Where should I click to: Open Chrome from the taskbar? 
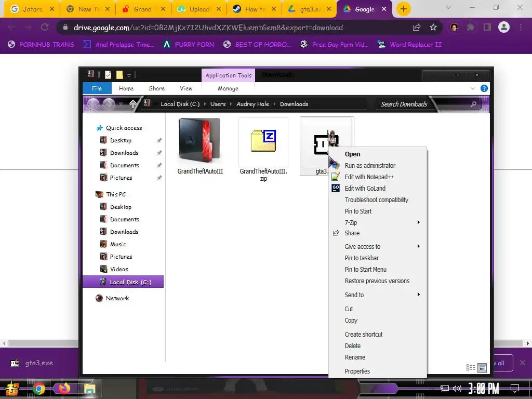[38, 389]
